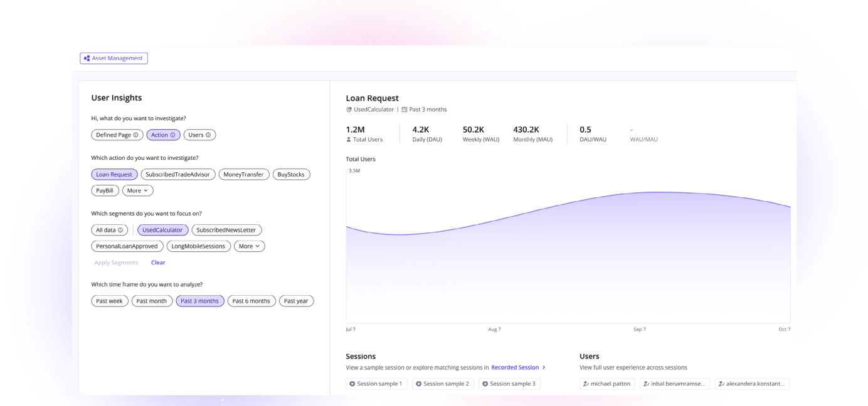This screenshot has height=406, width=868.
Task: Choose the Past 6 months time frame
Action: [251, 301]
